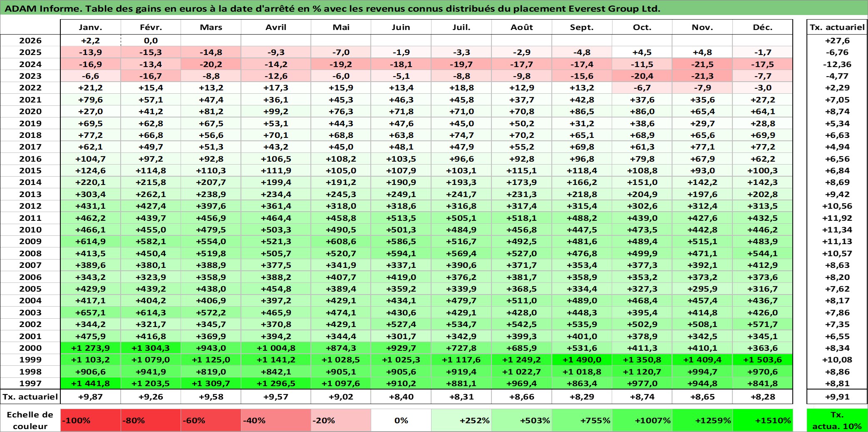This screenshot has height=432, width=868.
Task: Select the '+9,87' January actuarial rate cell
Action: click(91, 397)
